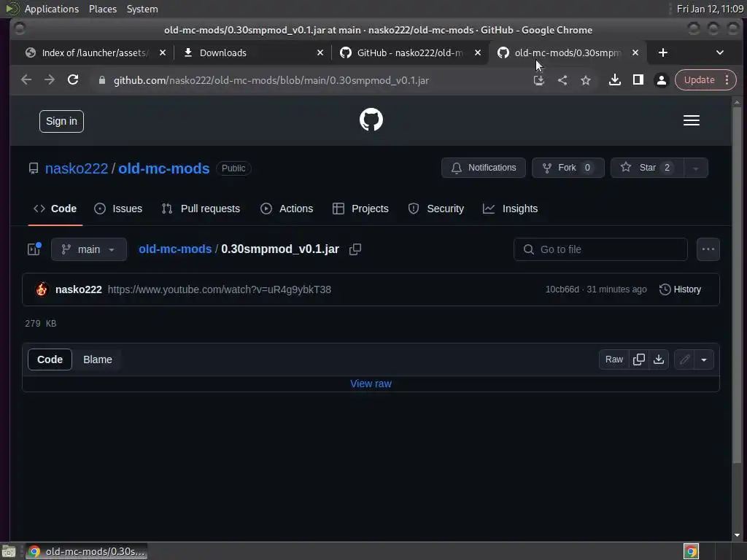Open old-mc-mods repository title link
The image size is (747, 560).
tap(164, 168)
